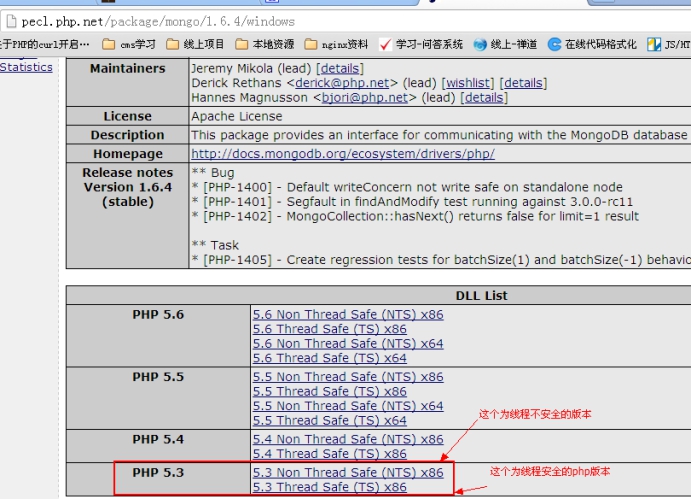This screenshot has height=499, width=692.
Task: Click the [PHP-1402] hasNext release note line
Action: [415, 216]
